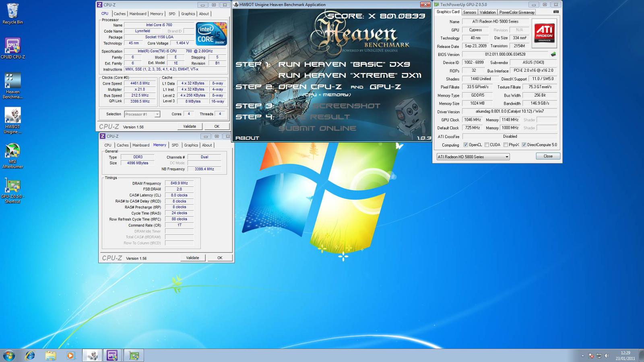Click the Intel Core i5 logo in CPU-Z

click(211, 34)
